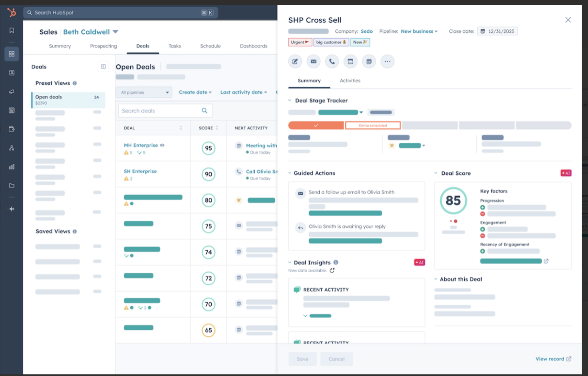This screenshot has height=376, width=588.
Task: Open the MH Enterprise deal
Action: click(x=141, y=145)
